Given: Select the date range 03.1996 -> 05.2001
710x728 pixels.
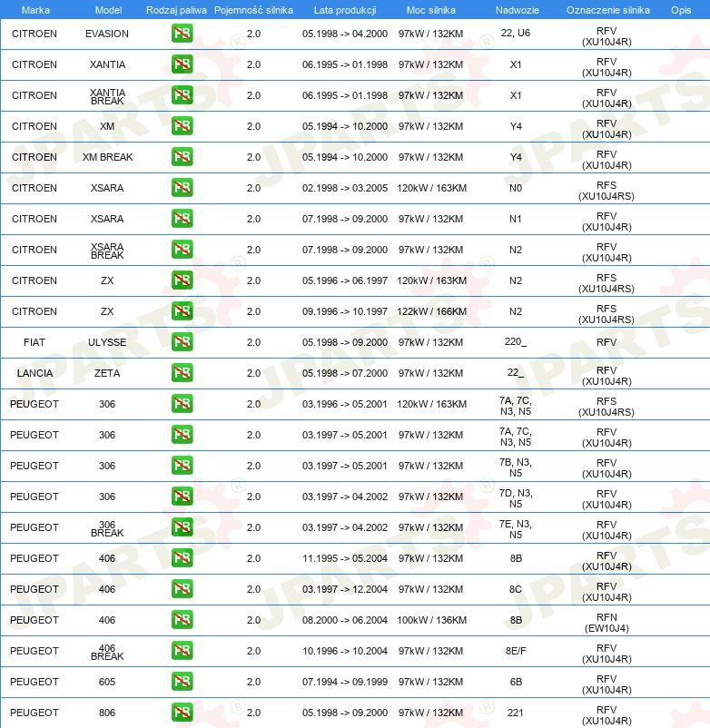Looking at the screenshot, I should coord(344,404).
